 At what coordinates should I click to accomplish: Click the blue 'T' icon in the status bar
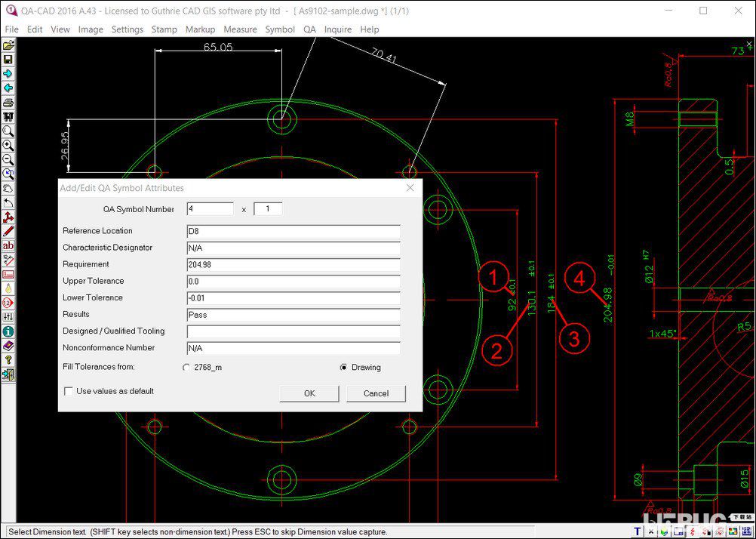coord(638,531)
